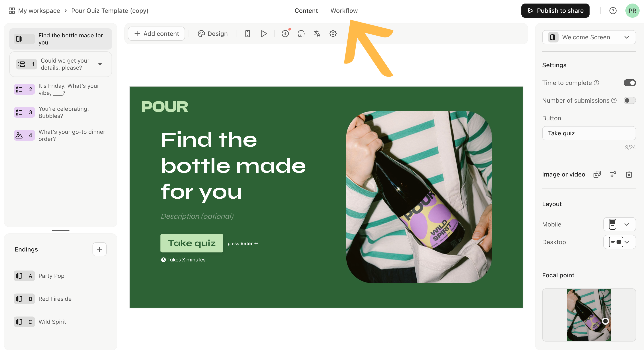Expand the question group 1 arrow
Viewport: 644px width, 357px height.
tap(100, 64)
